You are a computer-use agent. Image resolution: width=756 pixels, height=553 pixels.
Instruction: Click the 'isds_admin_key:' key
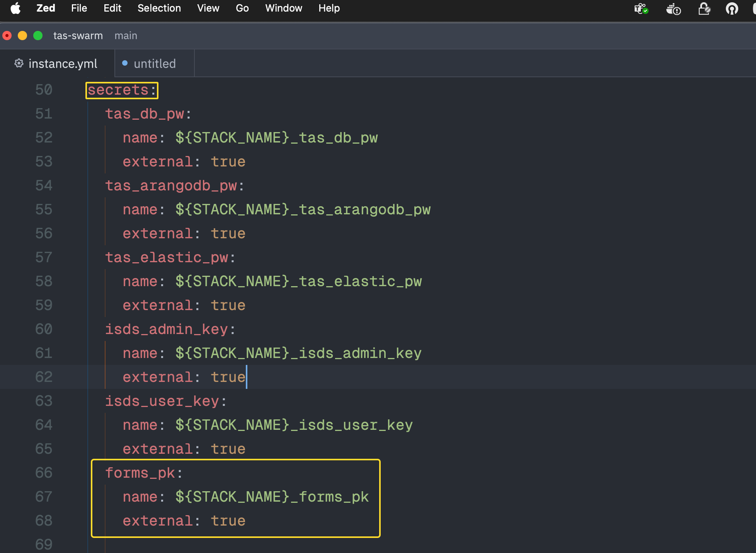click(170, 329)
